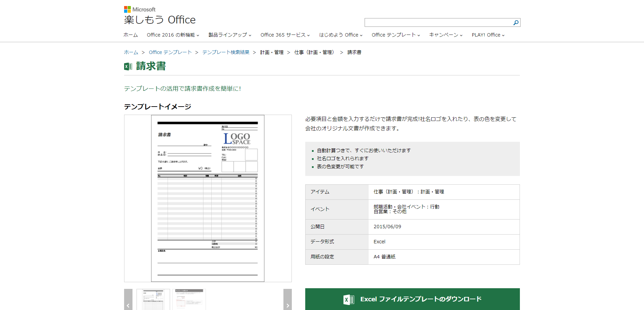Screen dimensions: 644x310
Task: Expand the PLAY! Office dropdown
Action: pos(487,35)
